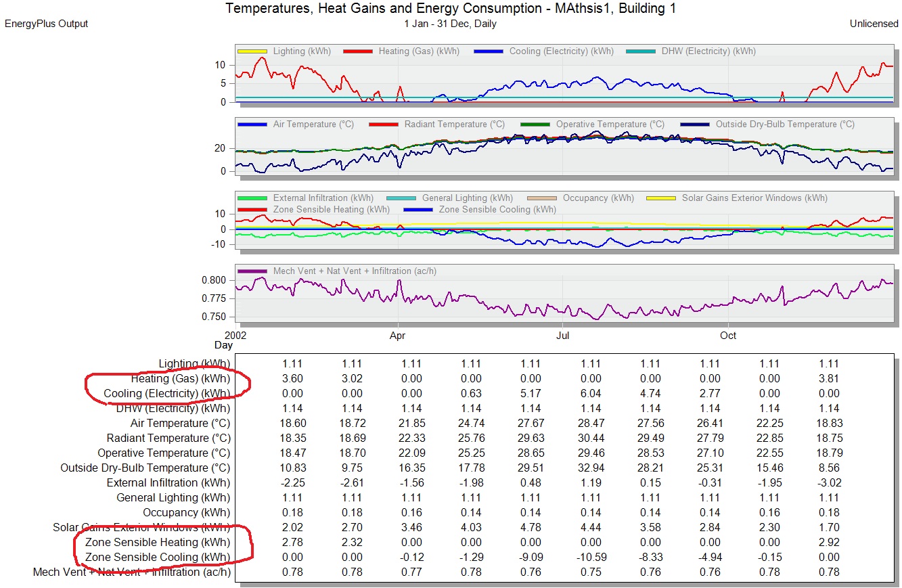Select the 'External Infiltration (kWh)' table row label
This screenshot has height=588, width=902.
[x=168, y=483]
